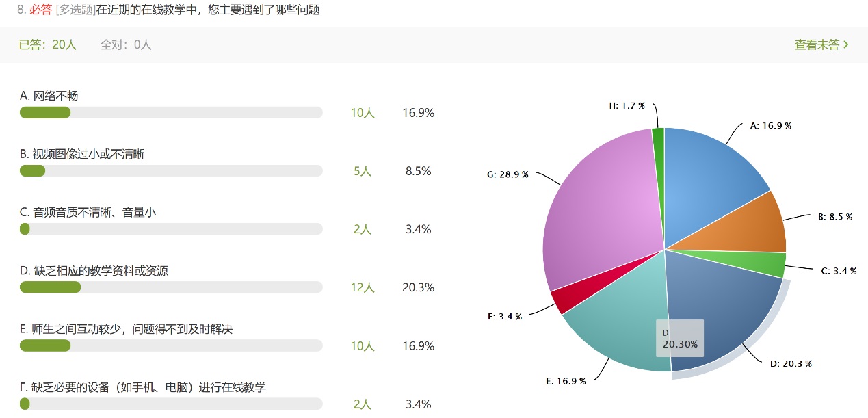Click the A. 网络不畅 progress bar
Image resolution: width=868 pixels, height=418 pixels.
pyautogui.click(x=171, y=113)
